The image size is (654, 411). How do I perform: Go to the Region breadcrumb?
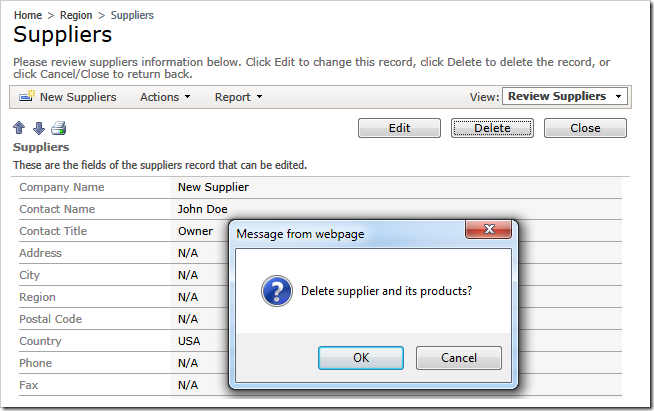76,15
